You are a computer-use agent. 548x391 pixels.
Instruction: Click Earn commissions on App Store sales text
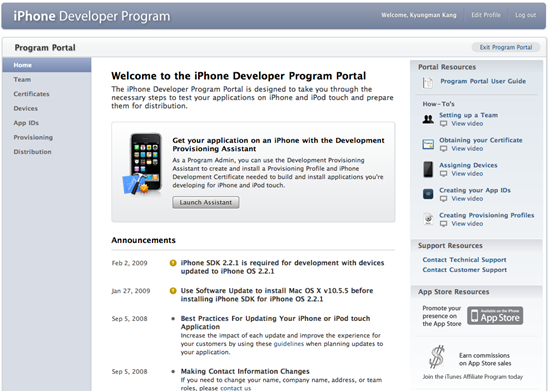(485, 360)
